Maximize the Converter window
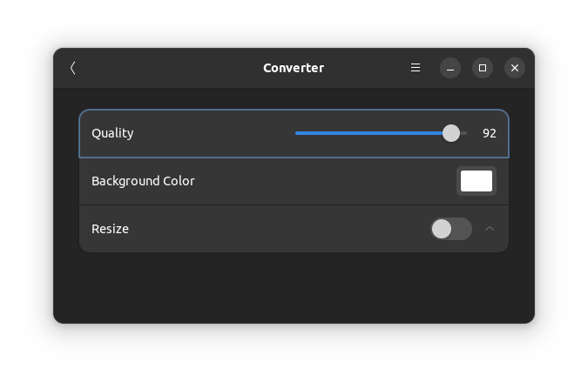The height and width of the screenshot is (382, 588). [483, 68]
